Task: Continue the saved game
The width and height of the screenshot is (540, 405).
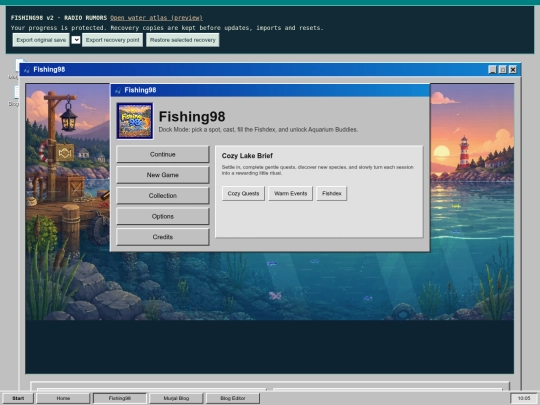Action: coord(163,154)
